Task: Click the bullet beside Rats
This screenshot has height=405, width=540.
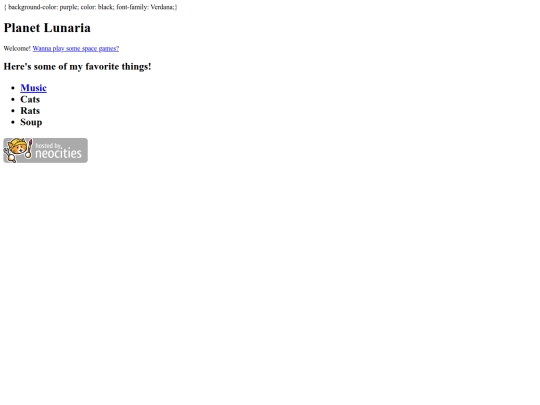Action: [13, 111]
